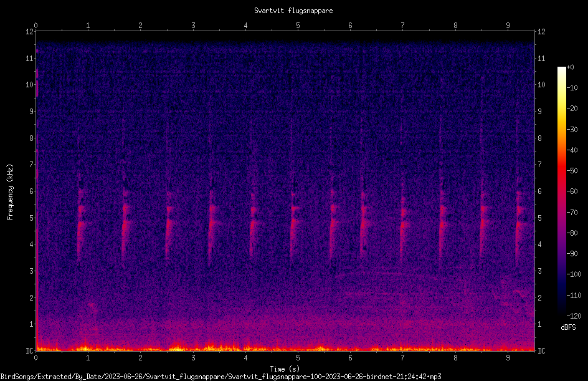The height and width of the screenshot is (381, 588).
Task: Select the -120 colorbar label
Action: coord(574,316)
